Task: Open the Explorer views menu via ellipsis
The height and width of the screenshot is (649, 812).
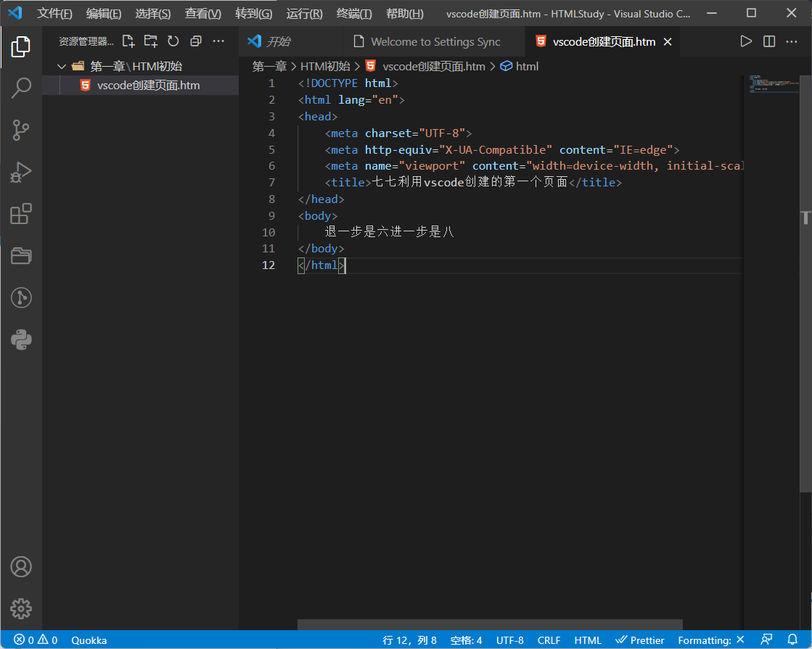Action: [x=218, y=41]
